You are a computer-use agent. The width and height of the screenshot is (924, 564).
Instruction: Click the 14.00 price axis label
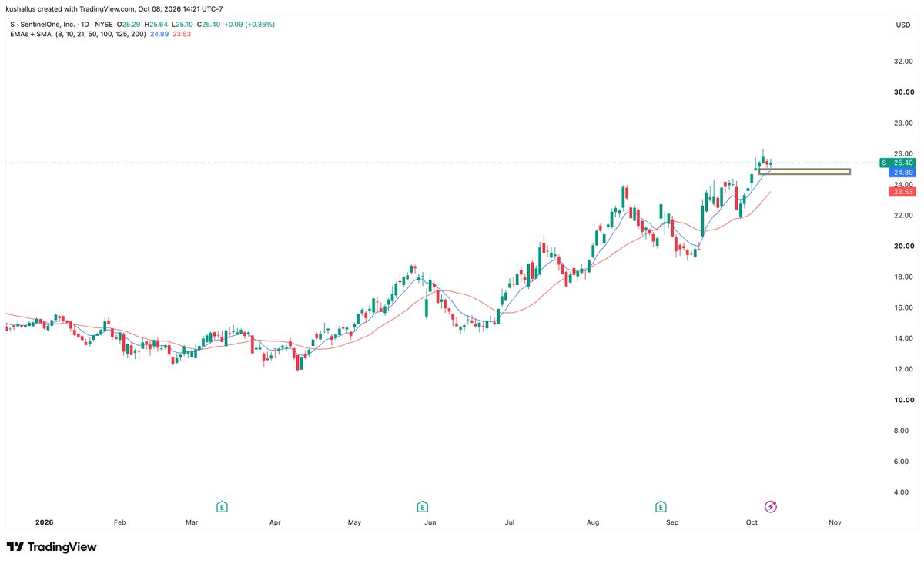(903, 338)
